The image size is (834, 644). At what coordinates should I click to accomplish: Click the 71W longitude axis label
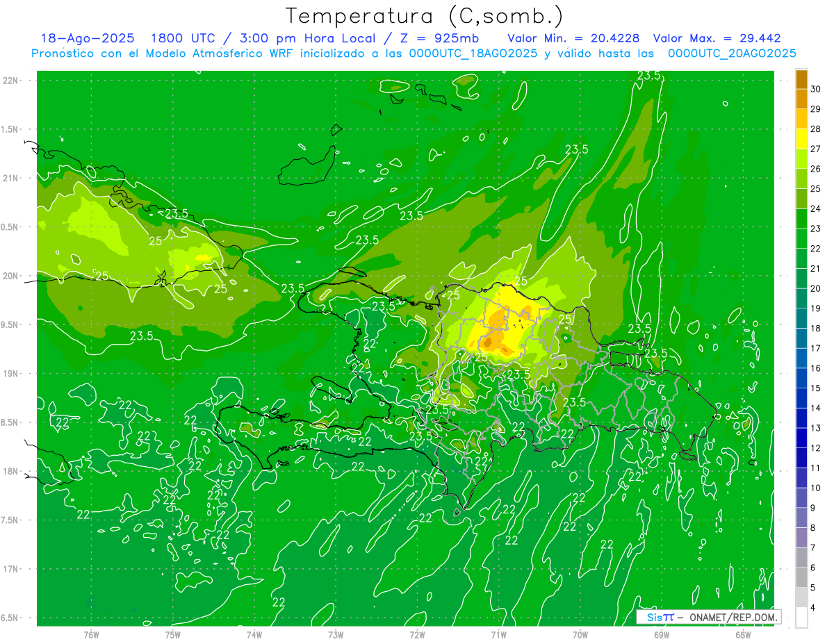point(498,635)
